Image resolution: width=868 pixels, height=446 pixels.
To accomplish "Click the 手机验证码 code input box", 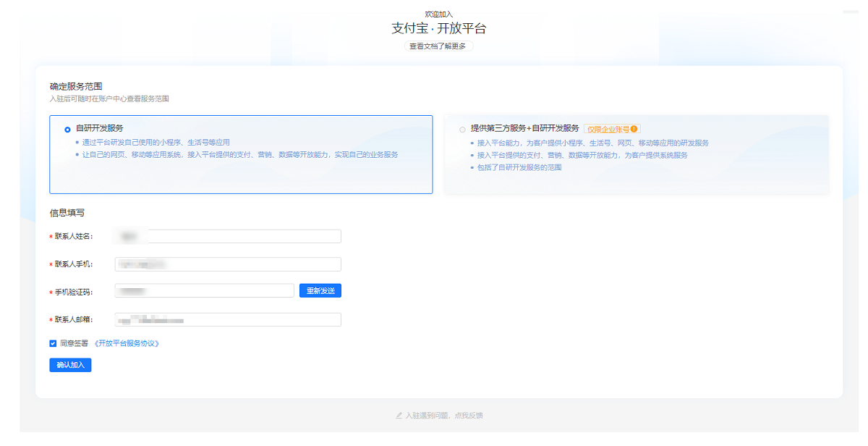I will tap(203, 290).
